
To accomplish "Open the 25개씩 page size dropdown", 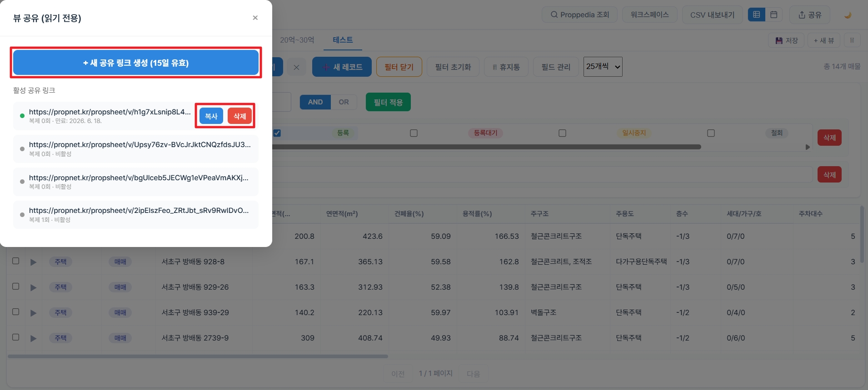I will (x=603, y=67).
